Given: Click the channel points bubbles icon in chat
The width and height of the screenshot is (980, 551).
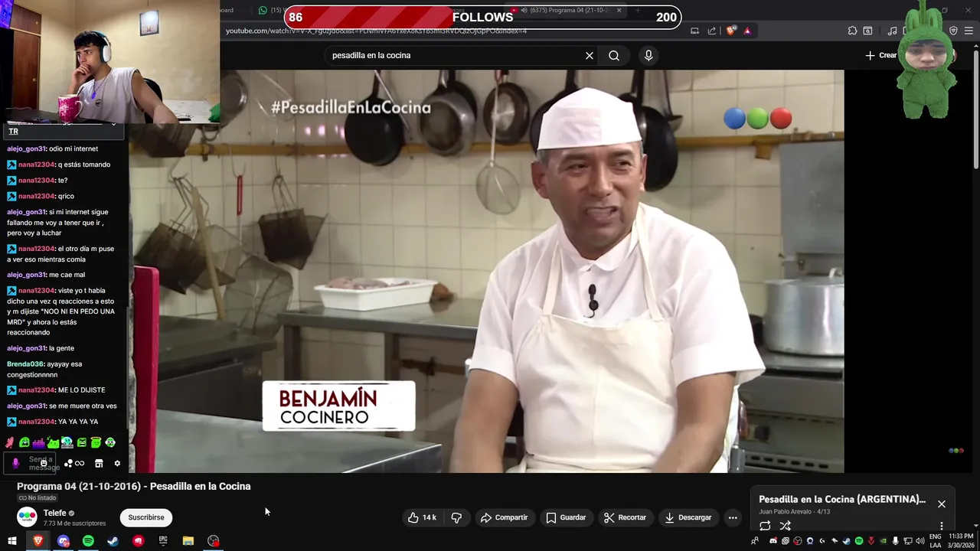Looking at the screenshot, I should coord(68,463).
